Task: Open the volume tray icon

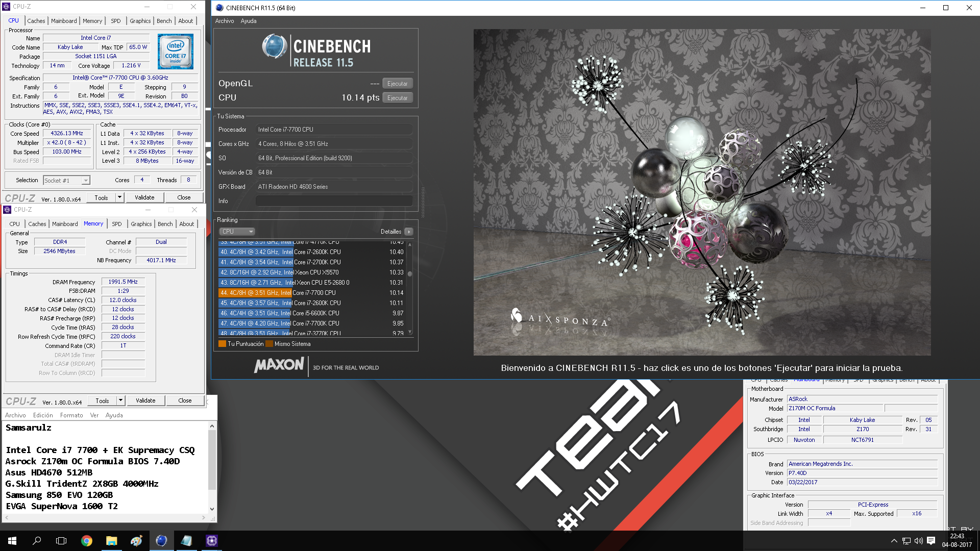Action: (918, 541)
